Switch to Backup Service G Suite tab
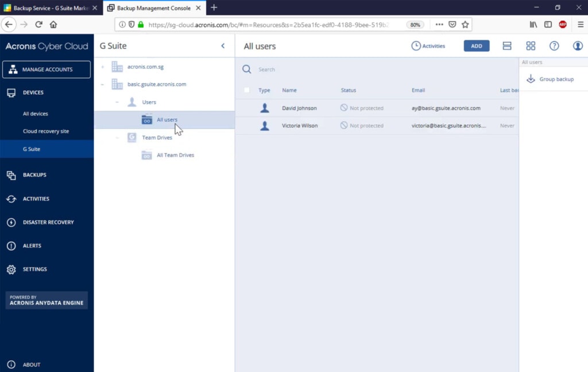The width and height of the screenshot is (588, 372). (51, 8)
